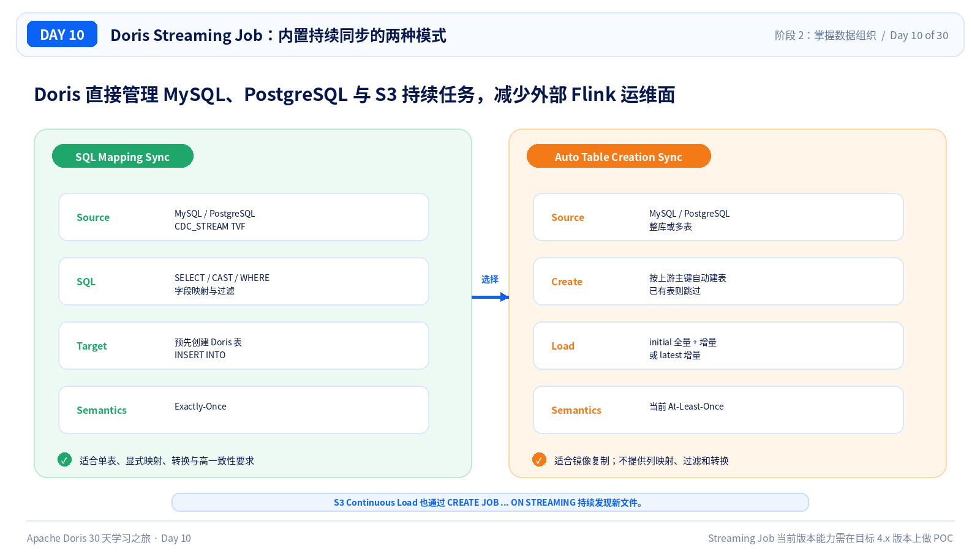The width and height of the screenshot is (980, 551).
Task: Click '适合镜像复制；不提供列映射、过滤和转换' text
Action: [641, 460]
